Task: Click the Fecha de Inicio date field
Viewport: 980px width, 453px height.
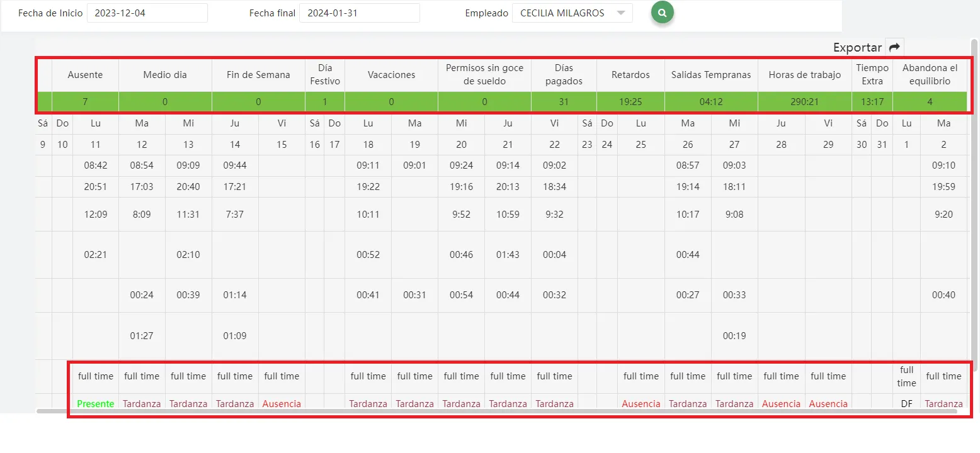Action: 147,13
